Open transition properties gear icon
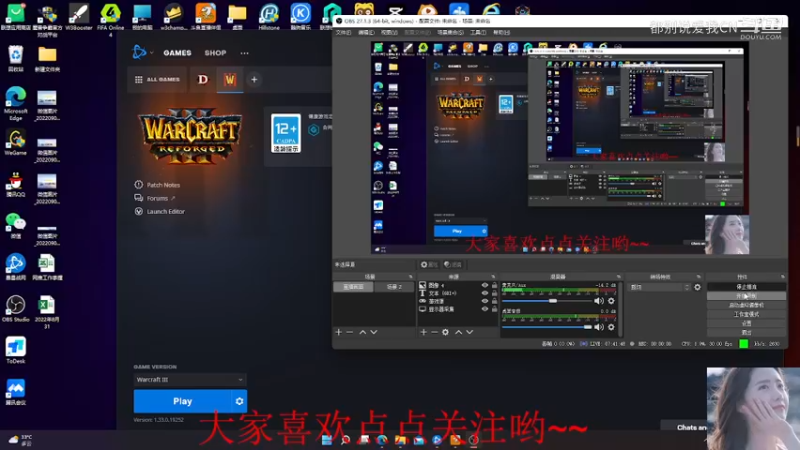The image size is (800, 450). pyautogui.click(x=697, y=287)
